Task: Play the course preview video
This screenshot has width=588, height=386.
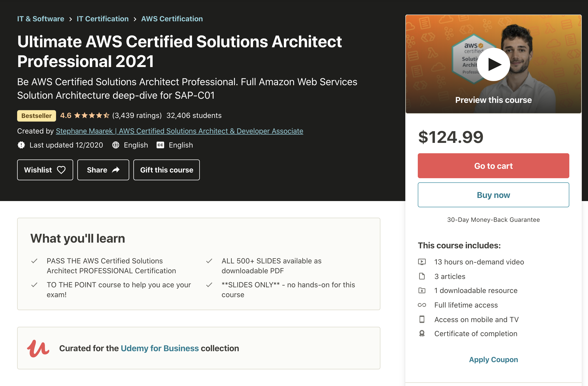Action: coord(493,64)
